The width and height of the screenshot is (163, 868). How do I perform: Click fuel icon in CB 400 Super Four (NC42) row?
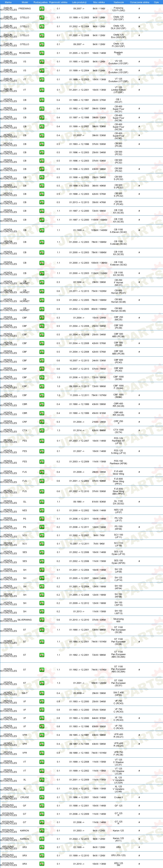click(42, 136)
